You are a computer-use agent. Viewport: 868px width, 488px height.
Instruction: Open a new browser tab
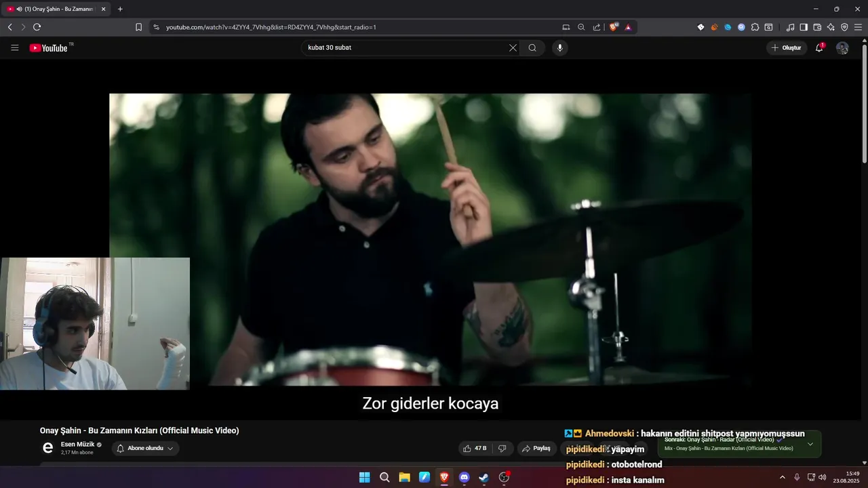[120, 9]
